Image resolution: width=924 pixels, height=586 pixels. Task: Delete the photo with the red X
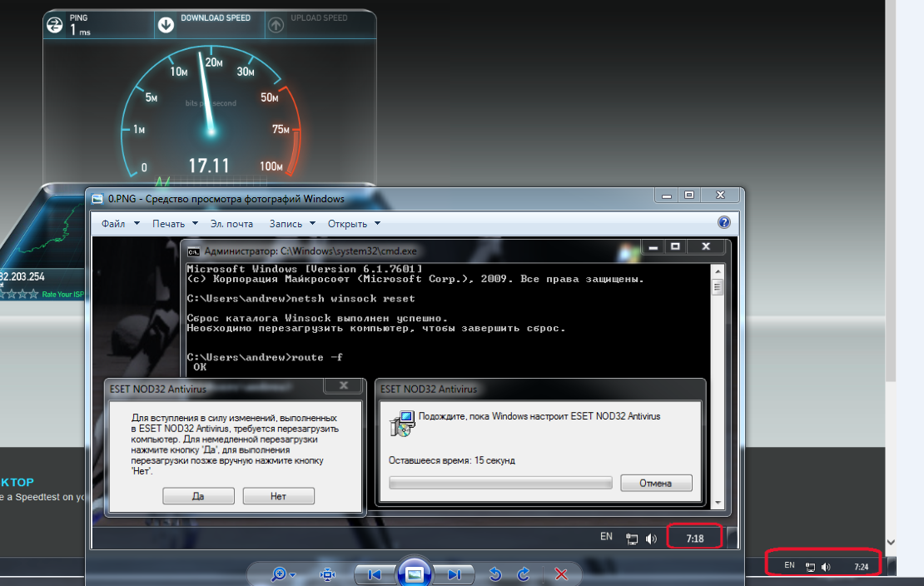coord(561,574)
